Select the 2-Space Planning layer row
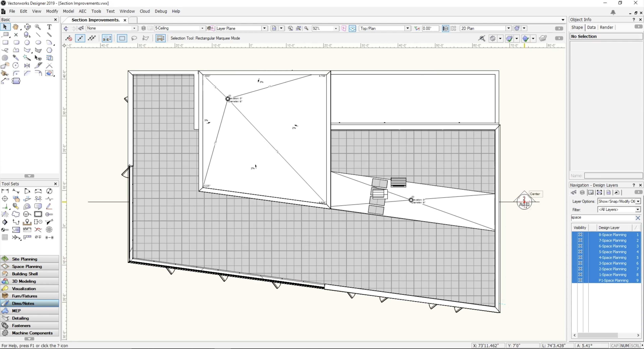 click(606, 269)
